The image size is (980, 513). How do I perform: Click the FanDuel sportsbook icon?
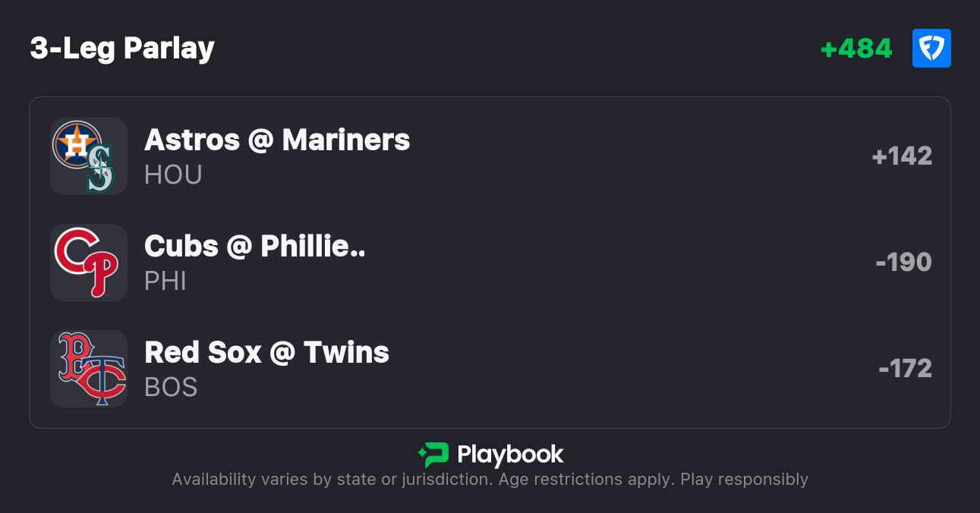click(931, 49)
